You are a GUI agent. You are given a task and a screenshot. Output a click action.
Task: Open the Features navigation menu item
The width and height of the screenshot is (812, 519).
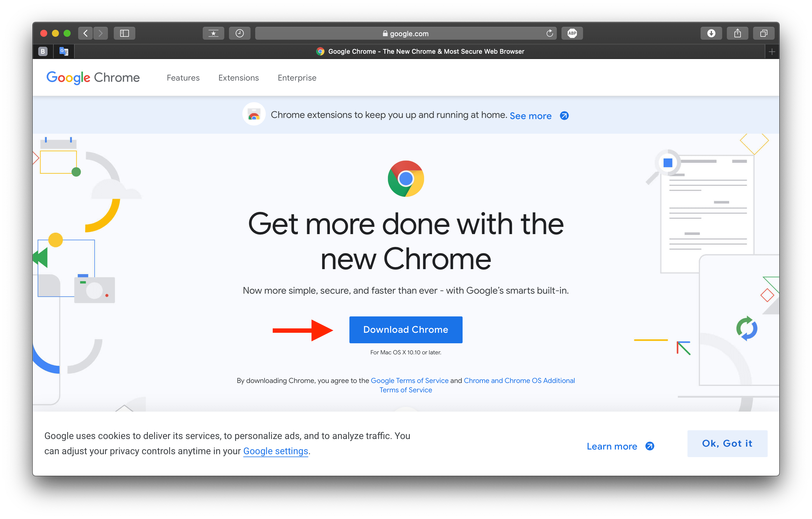pyautogui.click(x=183, y=78)
